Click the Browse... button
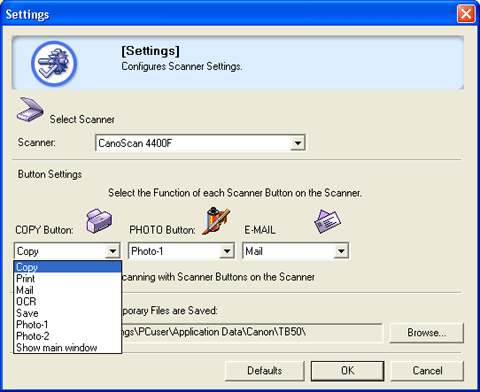 [x=426, y=333]
